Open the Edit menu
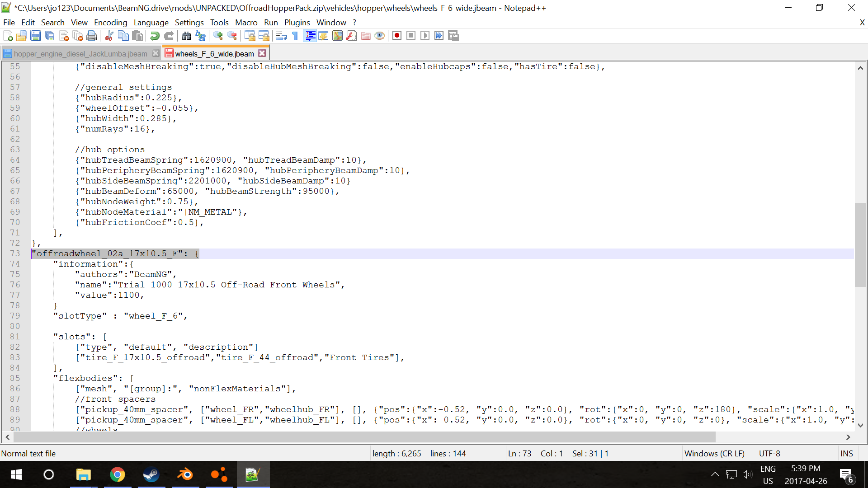 (x=28, y=23)
